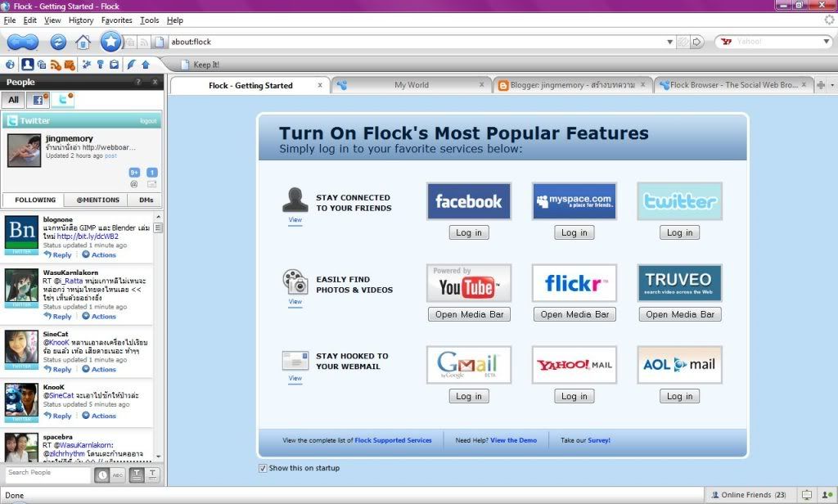
Task: Close the People sidebar
Action: (155, 82)
